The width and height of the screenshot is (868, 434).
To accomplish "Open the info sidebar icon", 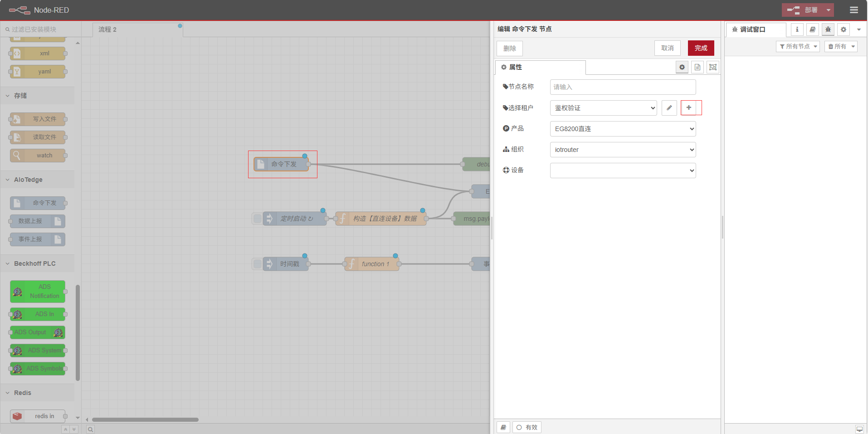I will coord(797,29).
